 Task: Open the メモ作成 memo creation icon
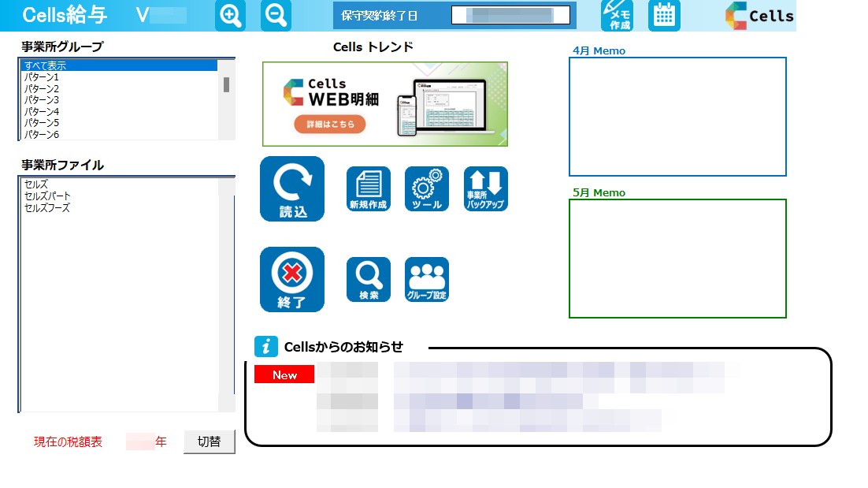coord(617,16)
